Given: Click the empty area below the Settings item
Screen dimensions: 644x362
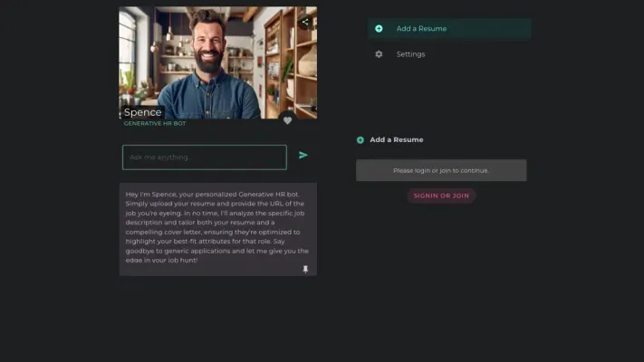Looking at the screenshot, I should (449, 95).
